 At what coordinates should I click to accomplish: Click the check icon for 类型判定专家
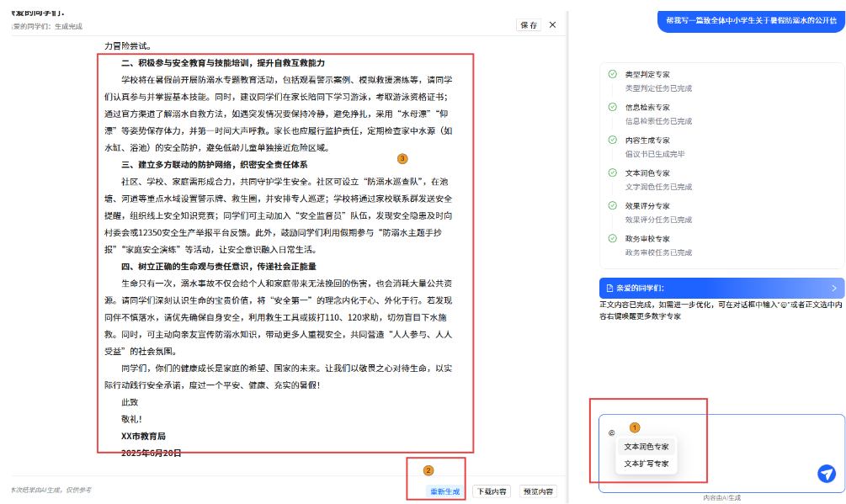click(x=613, y=74)
